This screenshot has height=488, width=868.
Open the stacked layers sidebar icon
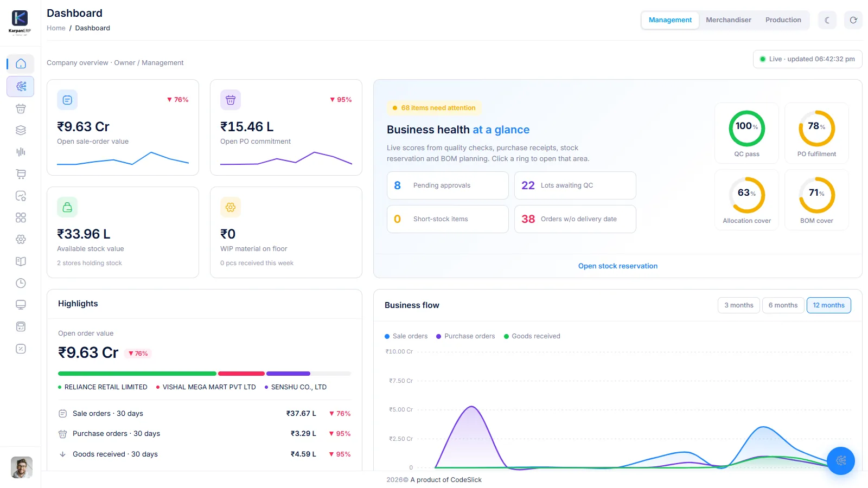tap(21, 130)
